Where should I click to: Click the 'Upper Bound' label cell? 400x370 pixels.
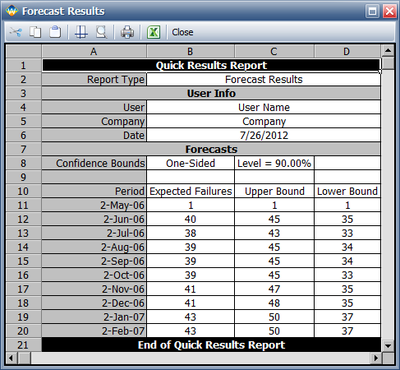click(274, 191)
